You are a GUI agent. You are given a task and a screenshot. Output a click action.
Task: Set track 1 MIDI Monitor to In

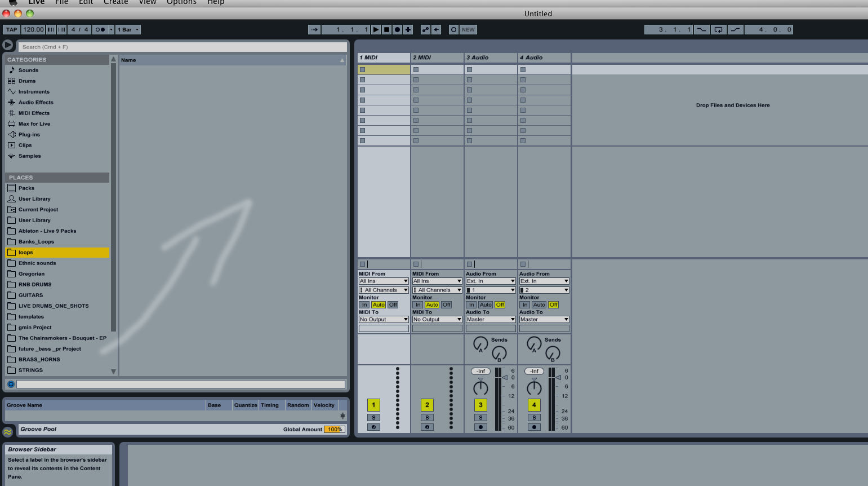(364, 304)
